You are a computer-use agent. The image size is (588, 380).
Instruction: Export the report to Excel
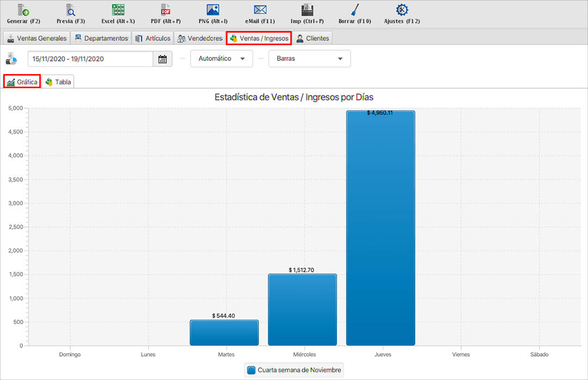pos(118,10)
